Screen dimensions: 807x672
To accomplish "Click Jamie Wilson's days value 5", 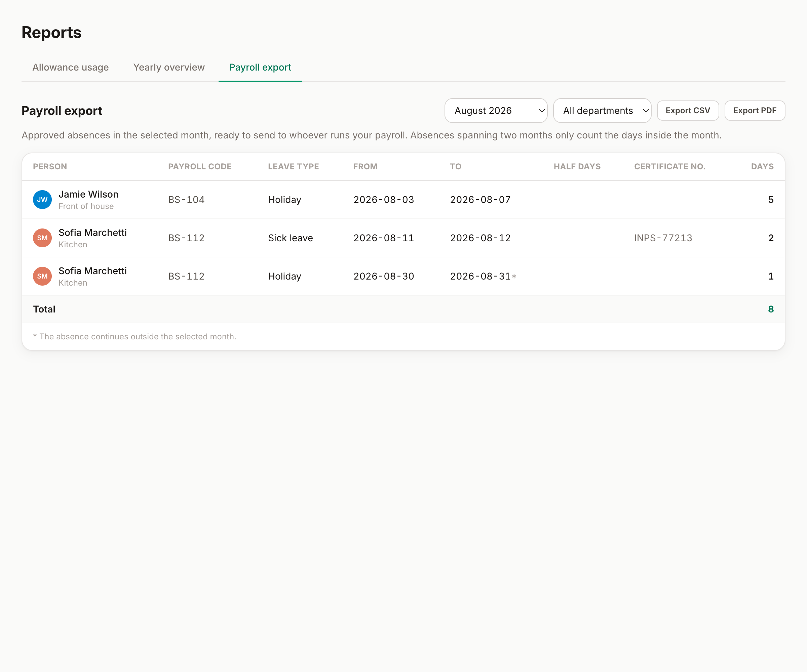I will click(771, 200).
